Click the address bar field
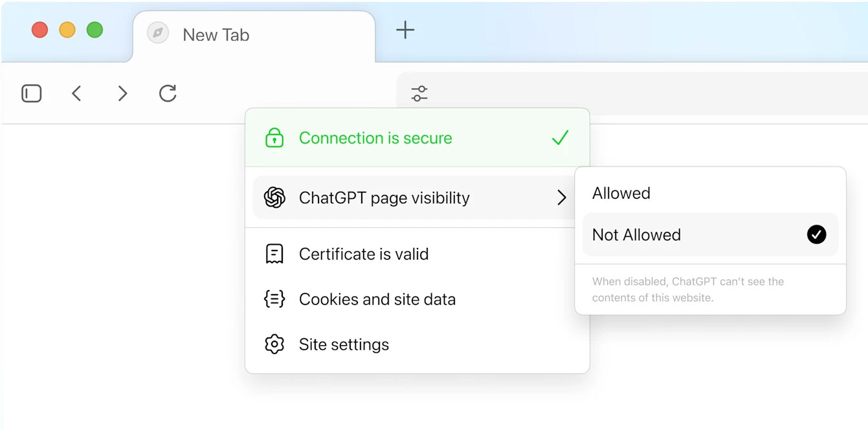The image size is (868, 430). [x=647, y=94]
